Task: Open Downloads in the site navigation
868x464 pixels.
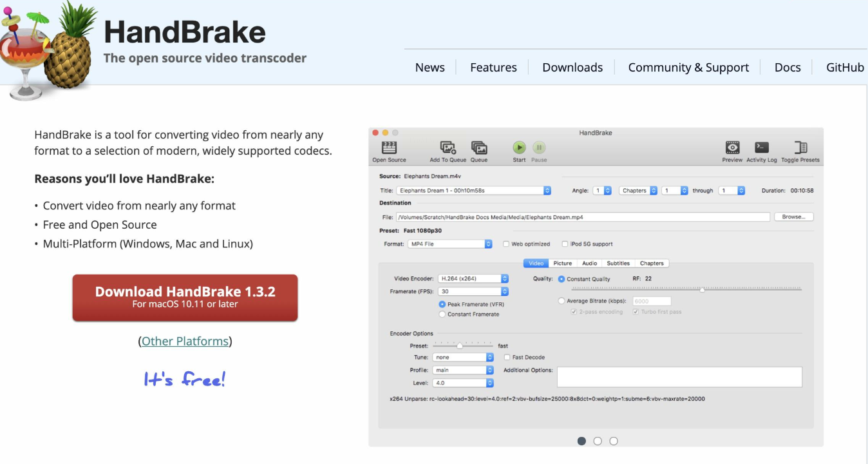Action: click(572, 68)
